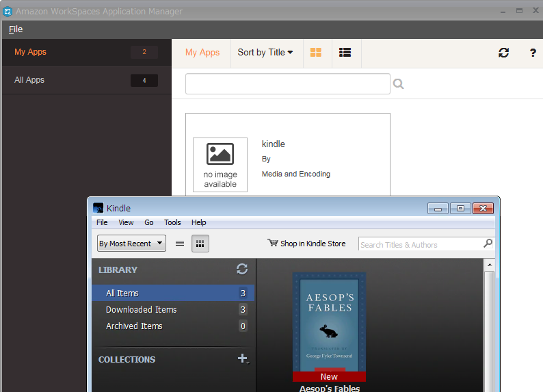Maximize the Kindle window
This screenshot has height=392, width=543.
pyautogui.click(x=460, y=208)
